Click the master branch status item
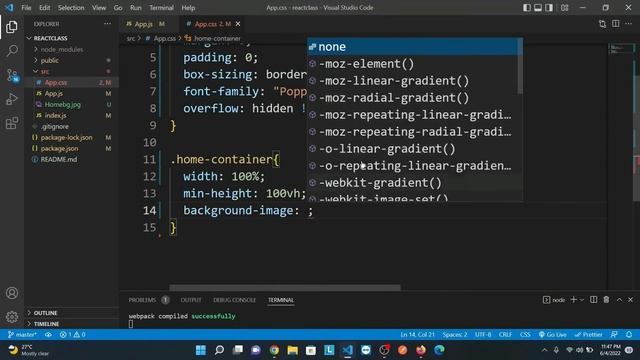Screen dimensions: 640x360 22,334
